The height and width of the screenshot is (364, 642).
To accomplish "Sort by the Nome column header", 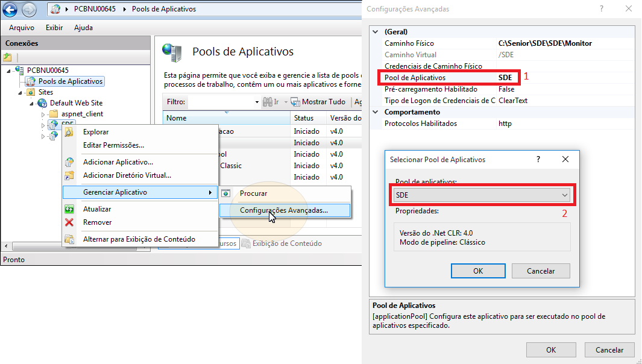I will coord(227,118).
